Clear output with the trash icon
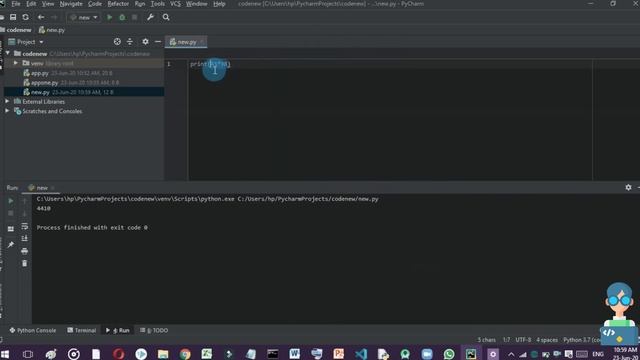 (24, 263)
